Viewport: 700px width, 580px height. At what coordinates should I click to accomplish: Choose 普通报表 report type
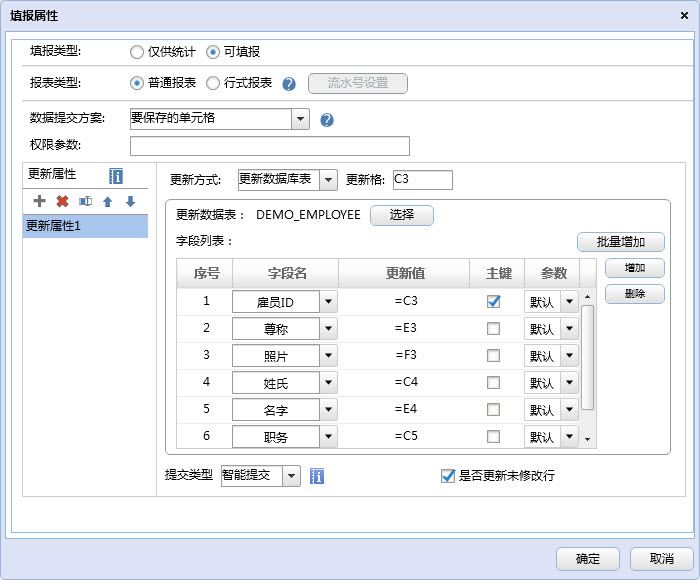pyautogui.click(x=137, y=83)
